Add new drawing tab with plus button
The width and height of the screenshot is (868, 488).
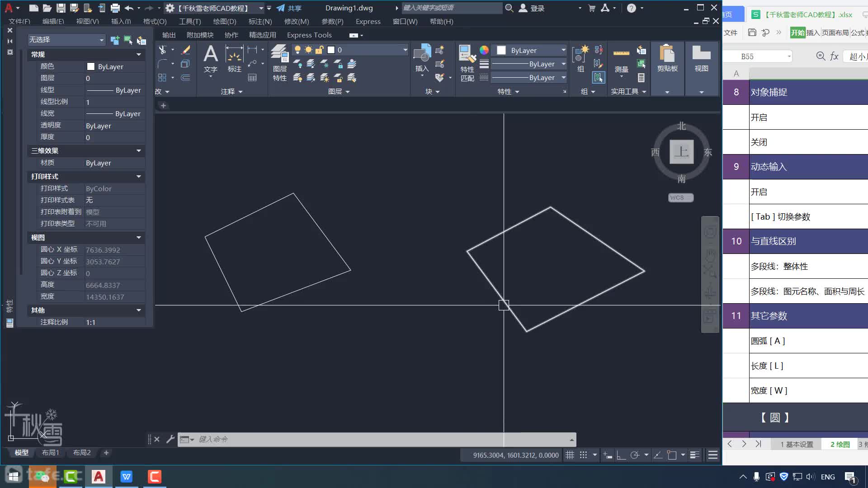[163, 105]
